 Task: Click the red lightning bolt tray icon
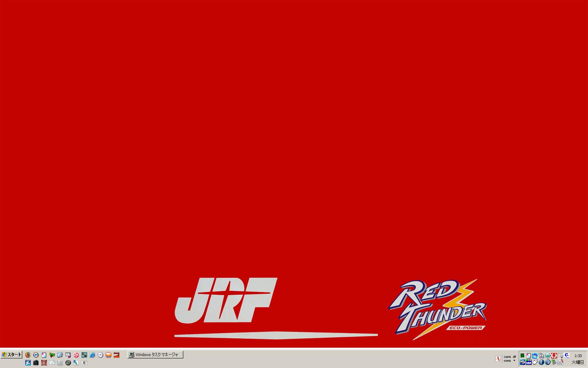(554, 356)
